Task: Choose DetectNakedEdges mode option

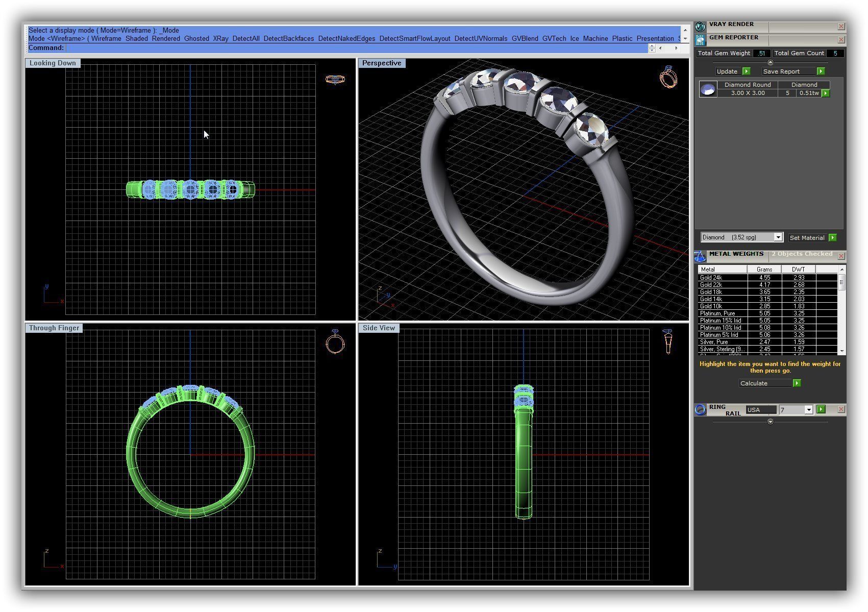Action: 346,39
